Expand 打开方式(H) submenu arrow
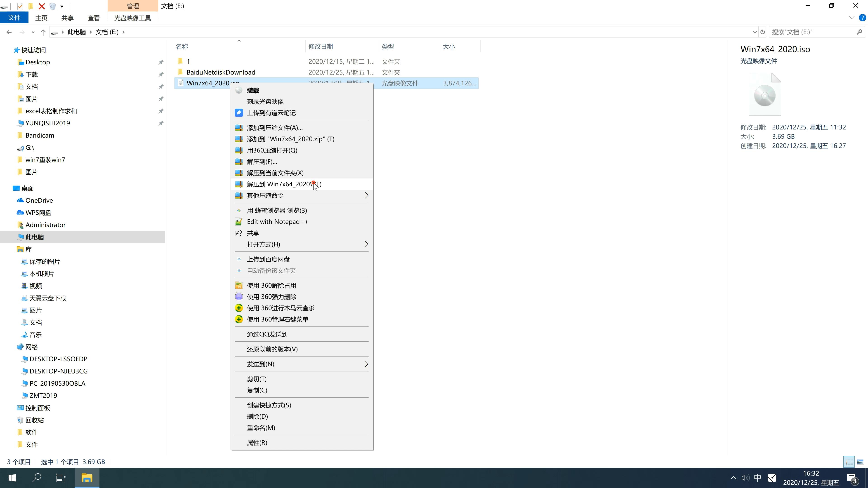Image resolution: width=868 pixels, height=488 pixels. [367, 244]
